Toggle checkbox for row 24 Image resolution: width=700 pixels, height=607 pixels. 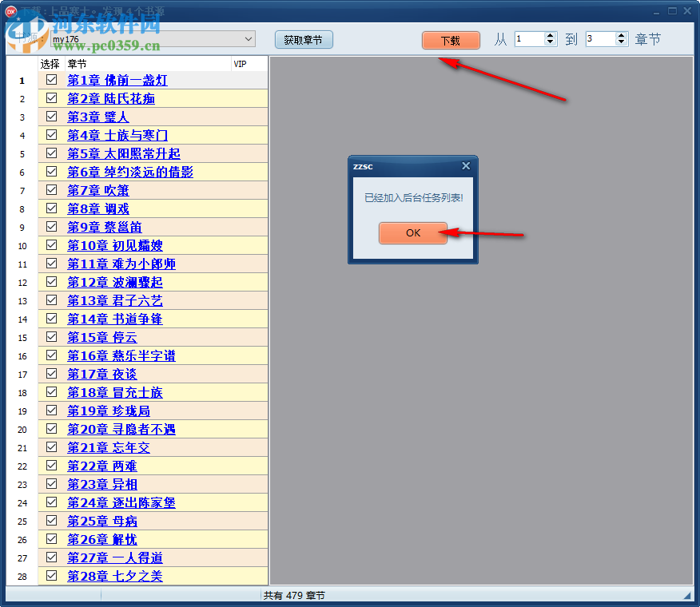(52, 502)
